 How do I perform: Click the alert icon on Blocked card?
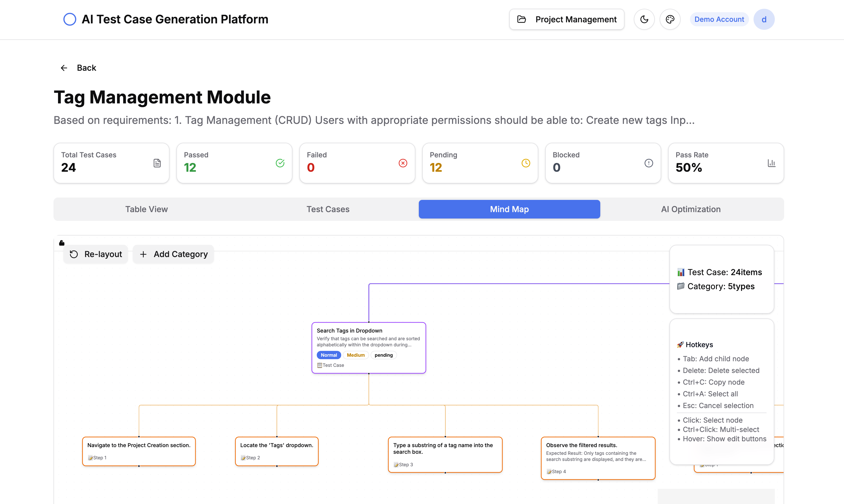(648, 163)
